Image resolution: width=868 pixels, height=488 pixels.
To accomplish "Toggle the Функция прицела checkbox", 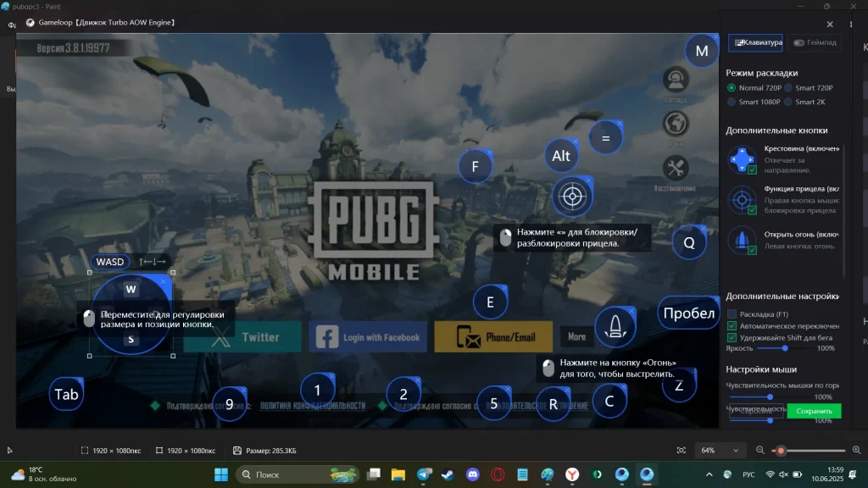I will click(753, 210).
